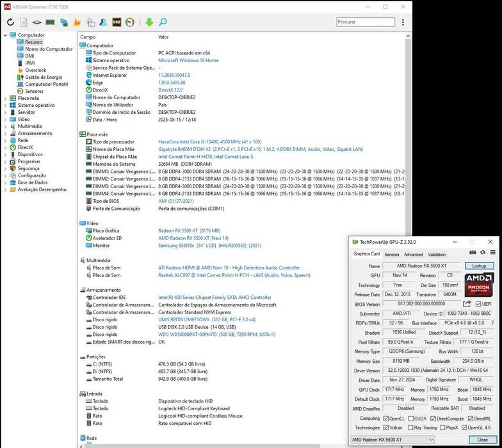Click the BIOS export share icon in GPU-Z
This screenshot has width=502, height=448.
tap(467, 303)
